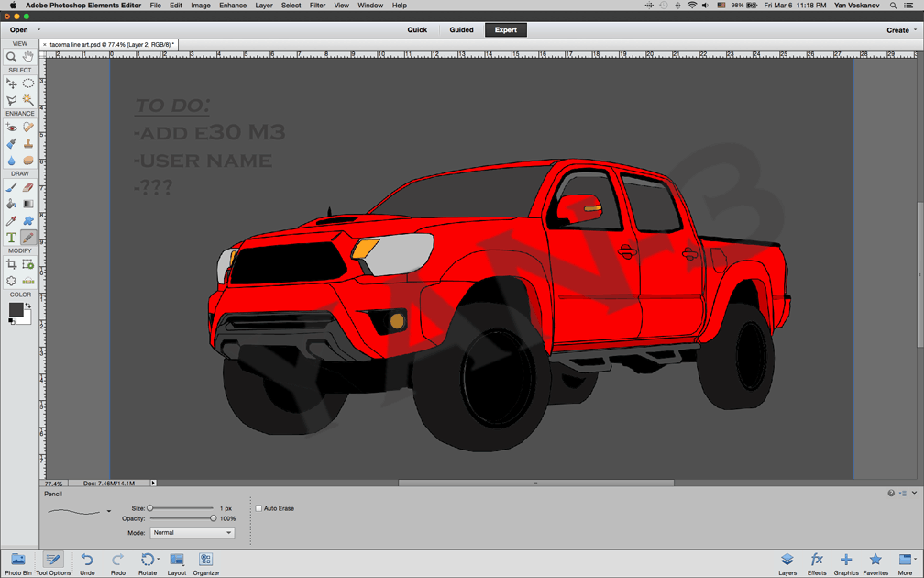Expand the Open button dropdown arrow
Image resolution: width=924 pixels, height=578 pixels.
38,29
